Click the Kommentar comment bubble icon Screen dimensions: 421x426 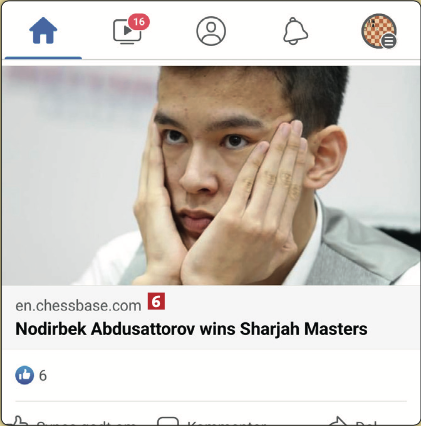tap(168, 421)
